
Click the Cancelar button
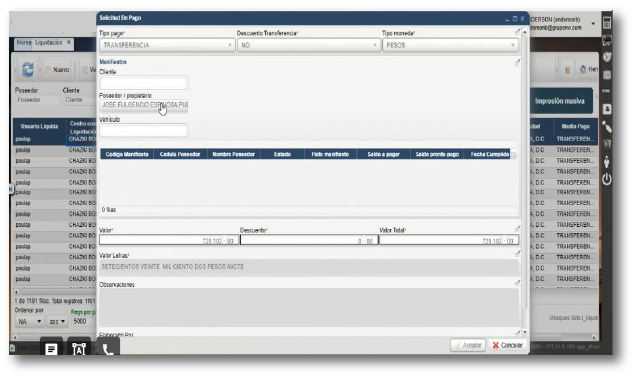click(507, 345)
